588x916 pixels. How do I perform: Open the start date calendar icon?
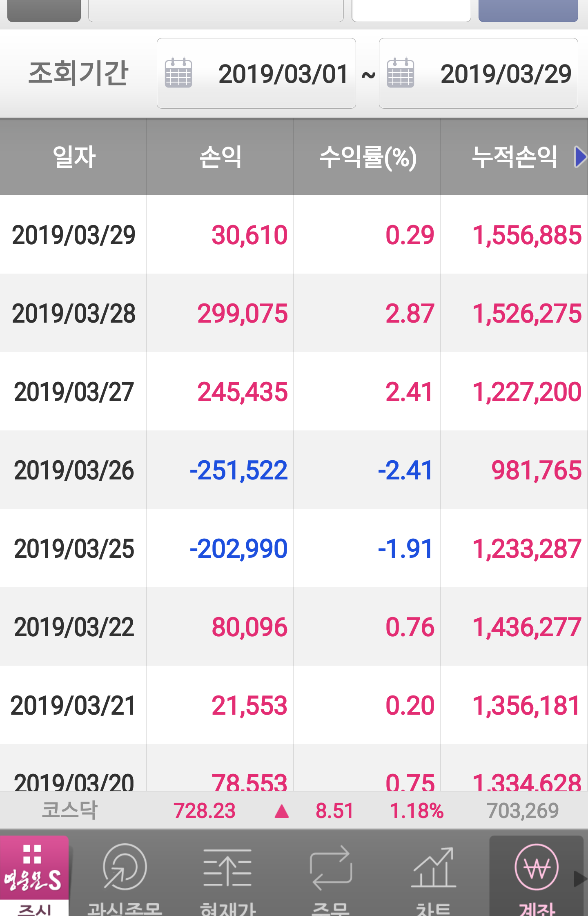pyautogui.click(x=178, y=73)
